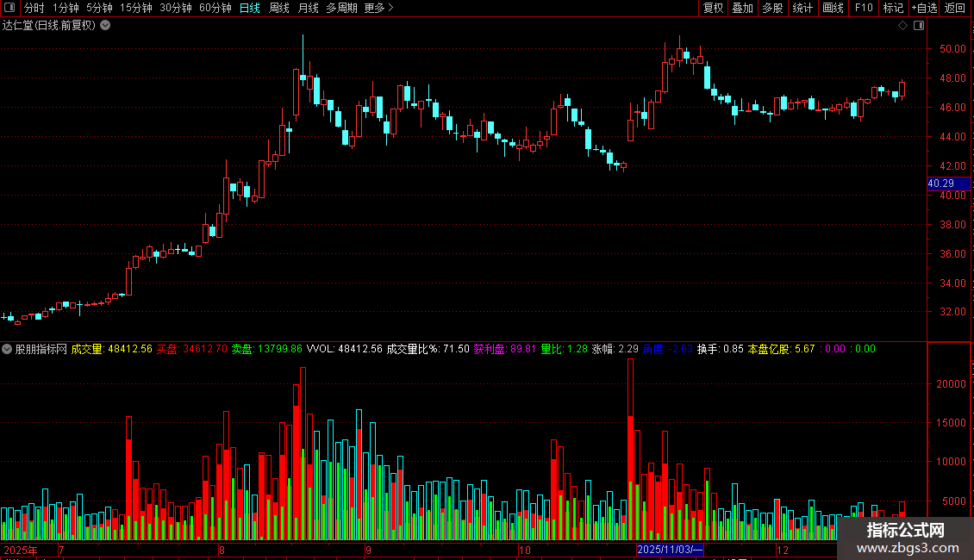
Task: Open the 多股 multi-stock view
Action: [x=772, y=8]
